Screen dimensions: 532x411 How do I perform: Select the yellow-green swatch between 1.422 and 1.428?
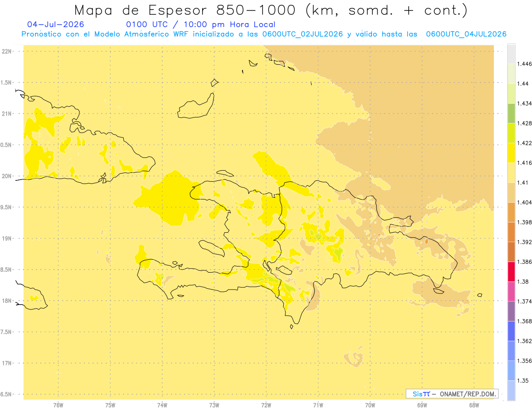511,133
